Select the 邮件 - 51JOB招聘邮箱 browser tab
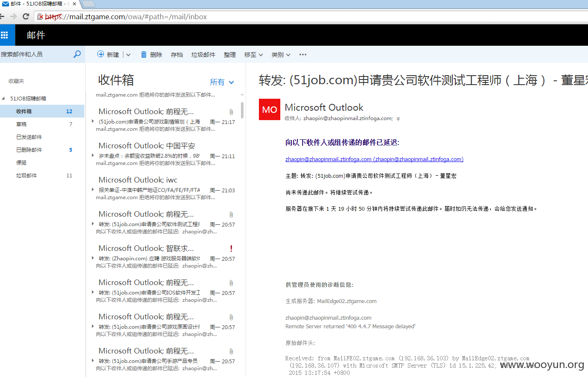 39,4
